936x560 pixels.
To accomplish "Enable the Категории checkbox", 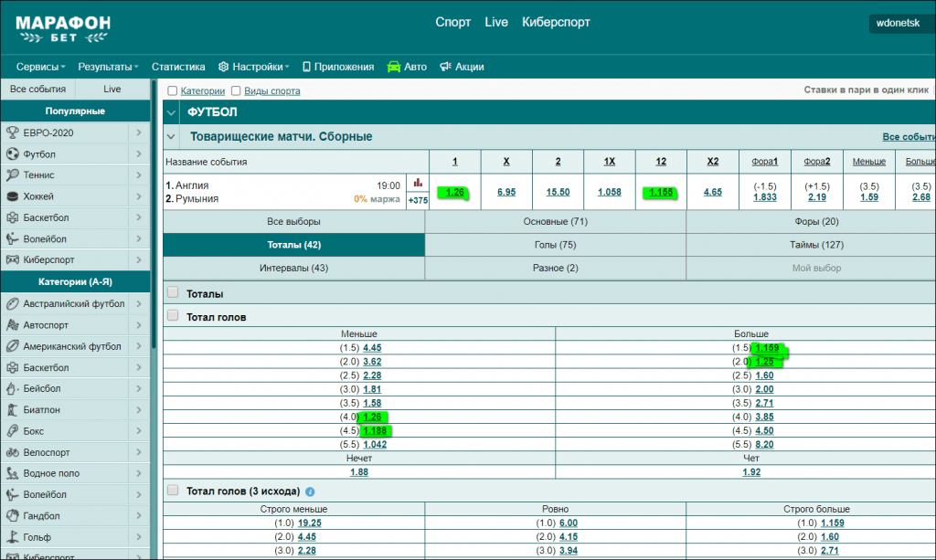I will [173, 90].
